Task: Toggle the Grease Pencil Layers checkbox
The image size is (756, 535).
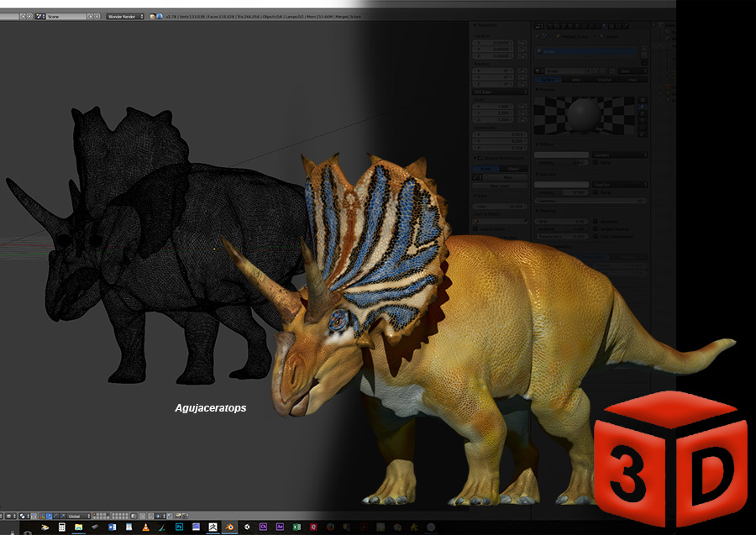Action: tap(478, 158)
